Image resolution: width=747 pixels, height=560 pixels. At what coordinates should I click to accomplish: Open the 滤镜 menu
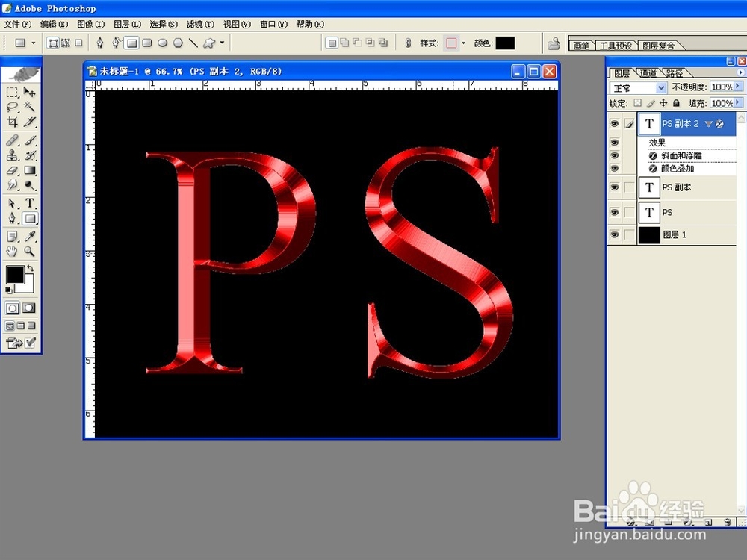pos(199,23)
